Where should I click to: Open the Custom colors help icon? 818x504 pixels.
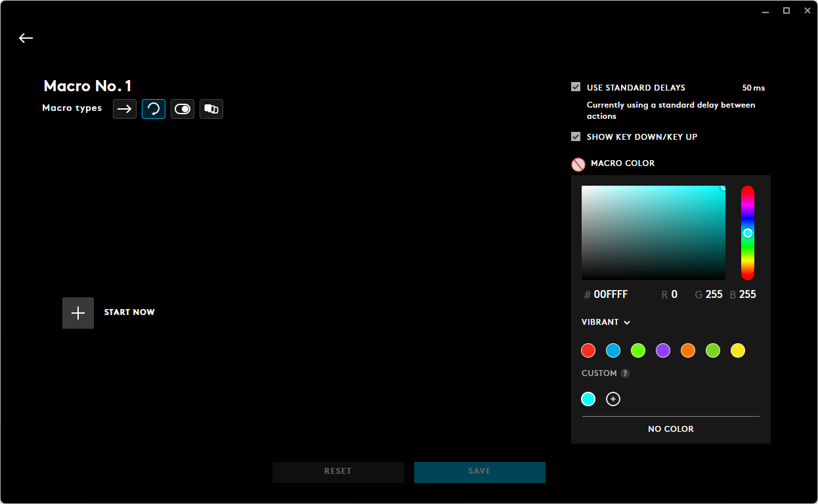click(x=625, y=373)
